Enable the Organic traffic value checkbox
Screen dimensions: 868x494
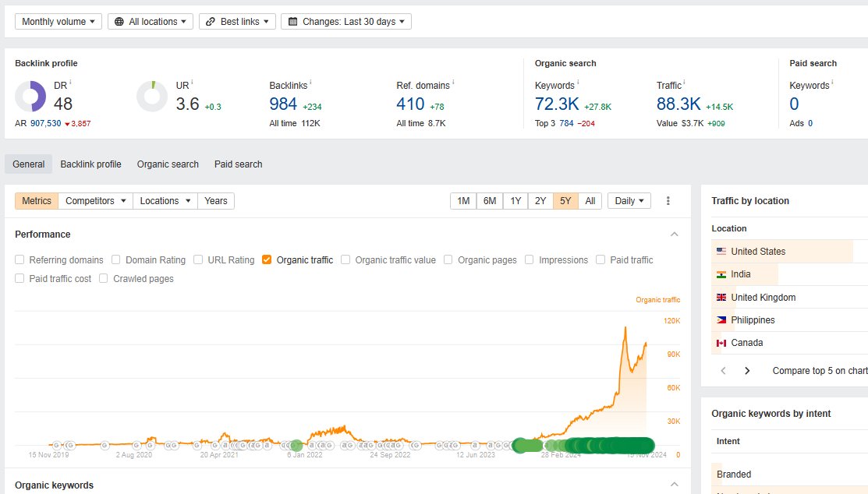pos(345,259)
